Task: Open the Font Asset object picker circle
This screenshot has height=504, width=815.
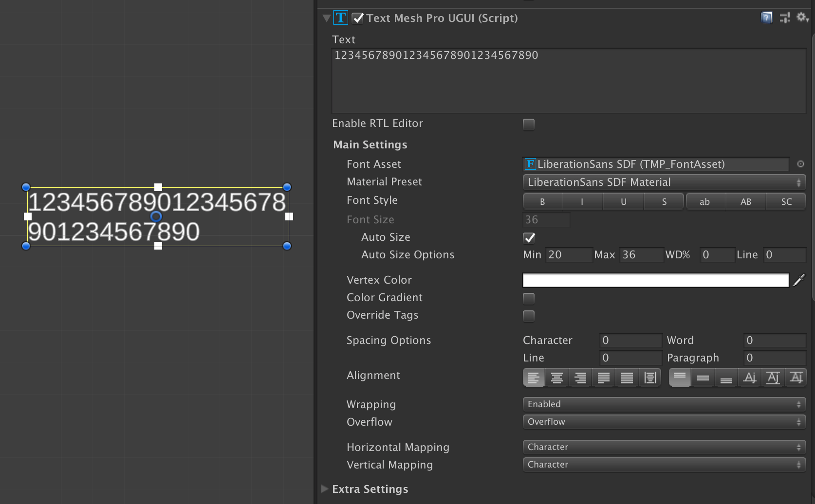Action: pos(801,164)
